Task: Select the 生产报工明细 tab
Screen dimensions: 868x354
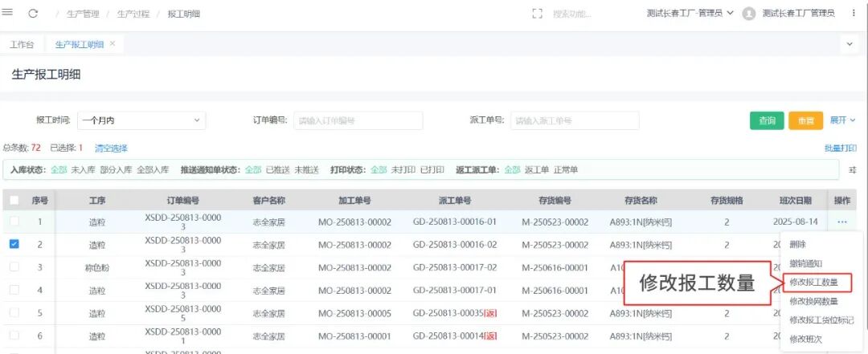Action: 80,45
